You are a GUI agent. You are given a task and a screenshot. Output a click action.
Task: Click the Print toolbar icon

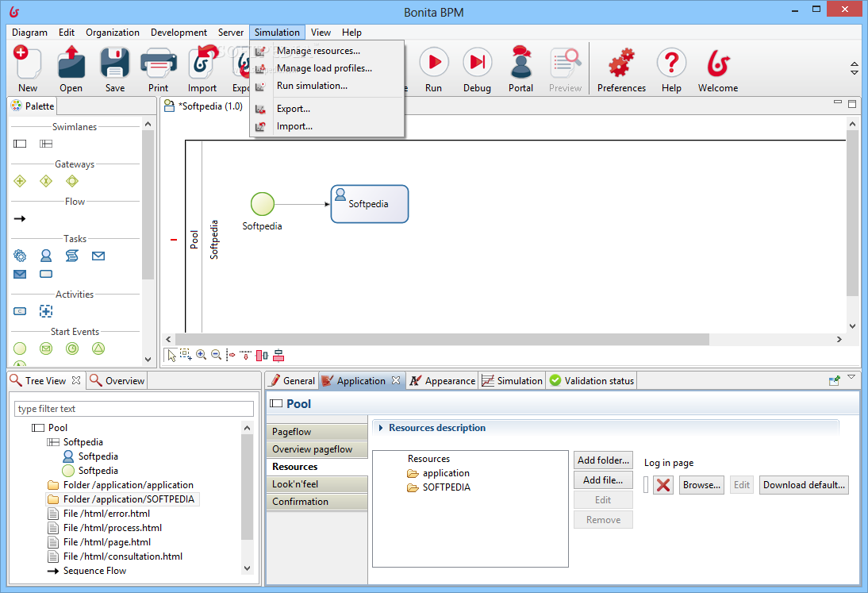click(159, 63)
